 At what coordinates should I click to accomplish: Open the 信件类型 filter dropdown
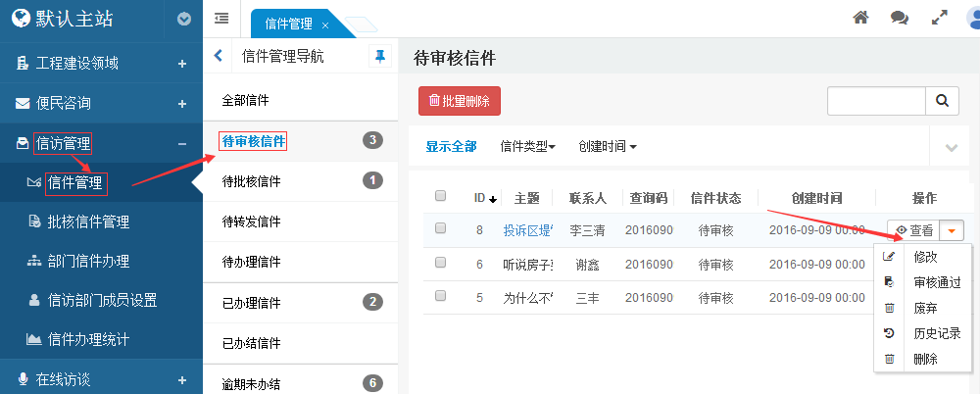click(x=527, y=147)
